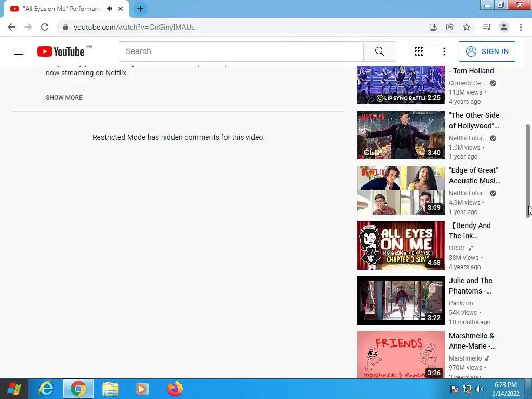
Task: Play the FRIENDS thumbnail
Action: (x=401, y=354)
